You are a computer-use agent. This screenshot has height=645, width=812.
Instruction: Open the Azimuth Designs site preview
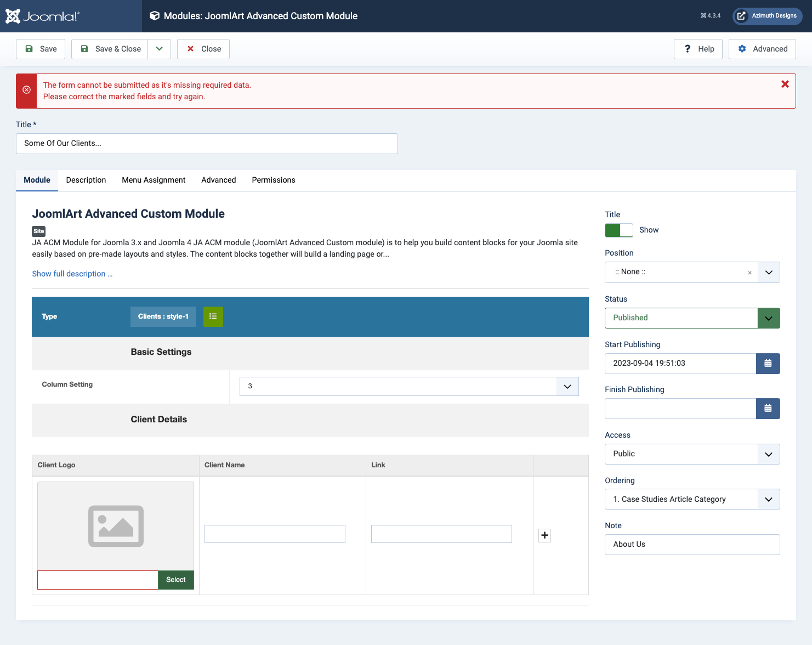767,16
